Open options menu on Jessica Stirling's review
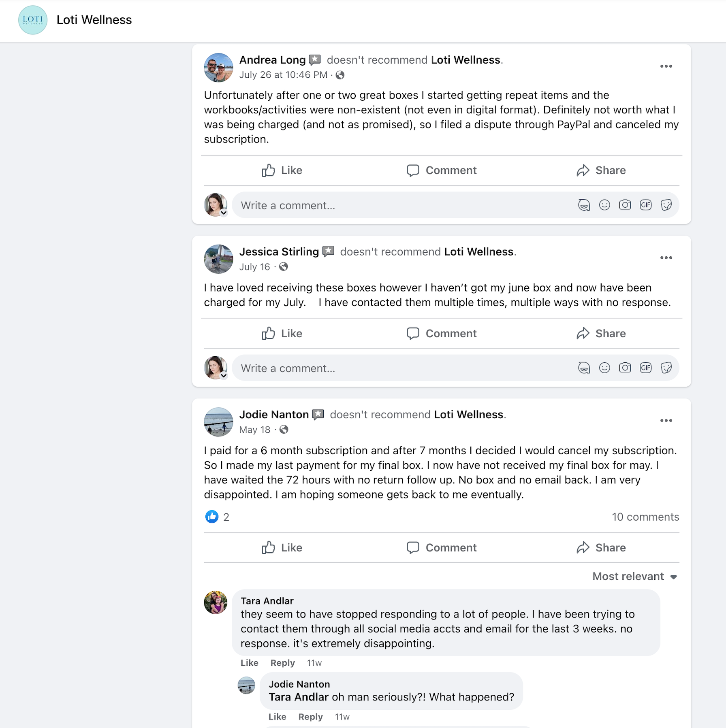 pos(666,258)
